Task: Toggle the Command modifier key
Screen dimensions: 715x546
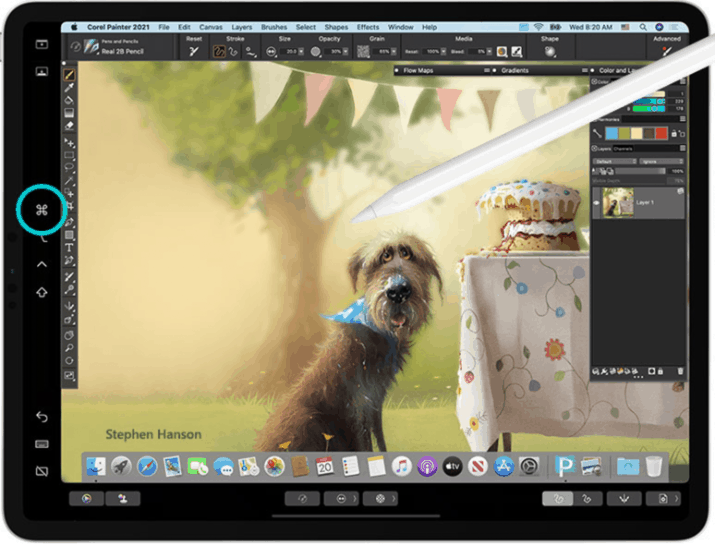Action: [42, 210]
